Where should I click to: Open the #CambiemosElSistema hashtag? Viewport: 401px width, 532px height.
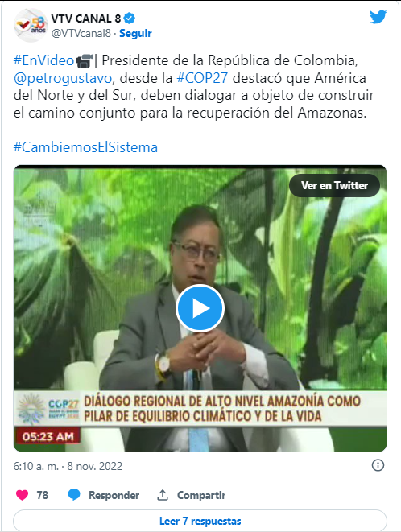point(85,147)
